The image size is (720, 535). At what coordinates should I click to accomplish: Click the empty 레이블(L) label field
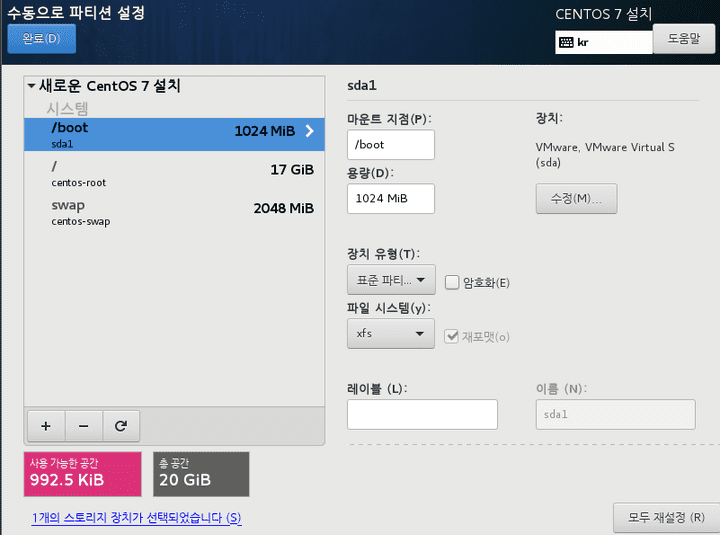coord(422,414)
